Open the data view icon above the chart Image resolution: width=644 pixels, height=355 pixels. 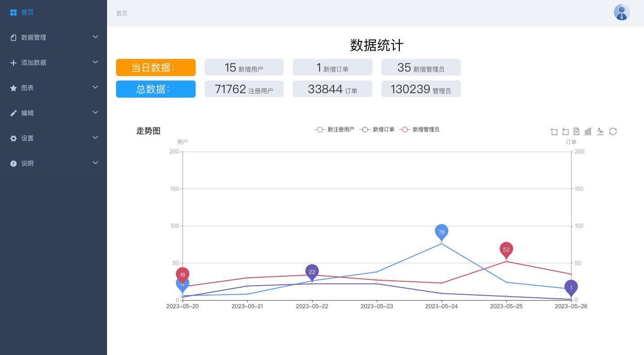tap(577, 131)
